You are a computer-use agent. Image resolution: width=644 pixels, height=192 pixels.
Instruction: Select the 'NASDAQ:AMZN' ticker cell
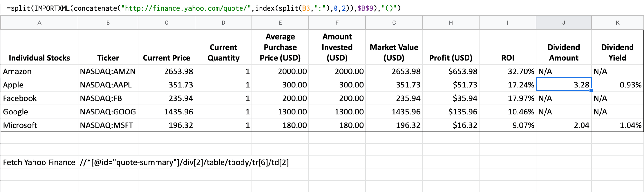point(108,71)
